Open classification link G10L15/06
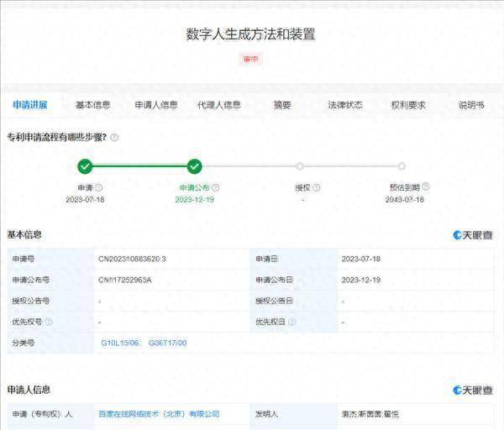This screenshot has width=504, height=430. (x=120, y=343)
